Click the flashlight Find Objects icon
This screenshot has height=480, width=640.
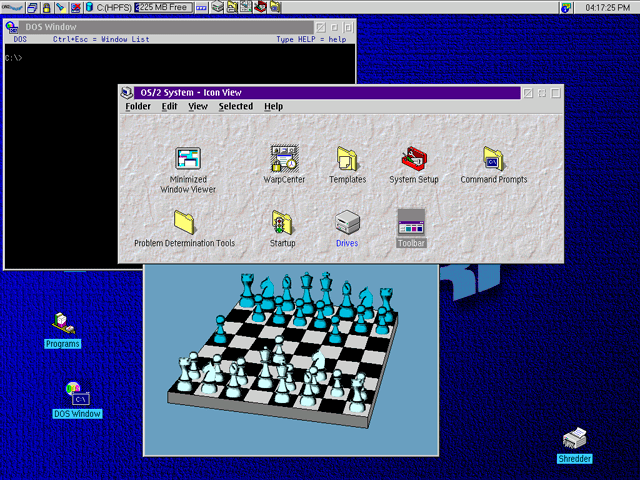(61, 7)
